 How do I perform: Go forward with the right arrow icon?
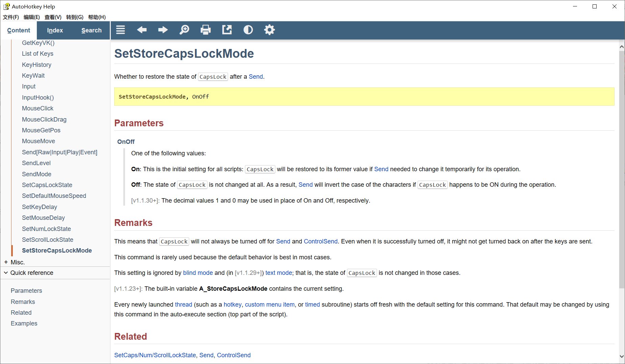pyautogui.click(x=163, y=30)
